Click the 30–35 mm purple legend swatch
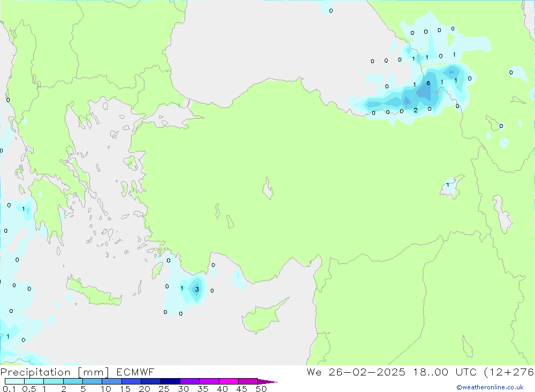 [x=190, y=381]
